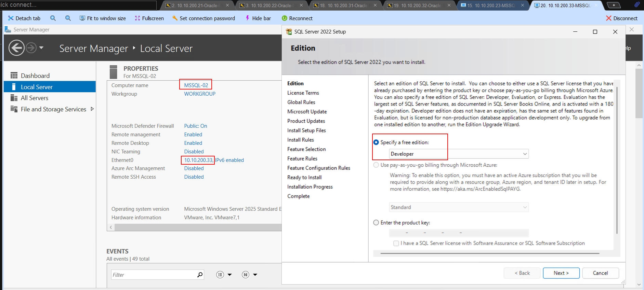The width and height of the screenshot is (644, 290).
Task: Click the Filter events input field
Action: (155, 275)
